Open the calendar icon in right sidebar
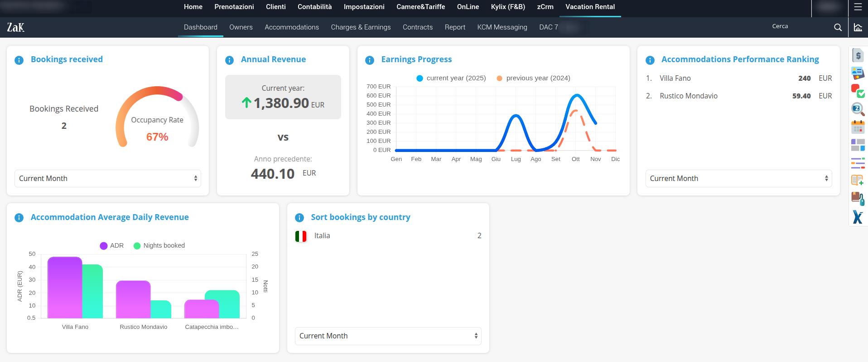This screenshot has width=868, height=362. [858, 127]
